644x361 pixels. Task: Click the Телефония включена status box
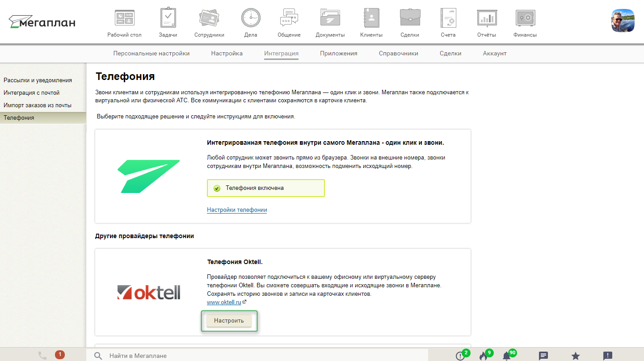(266, 188)
